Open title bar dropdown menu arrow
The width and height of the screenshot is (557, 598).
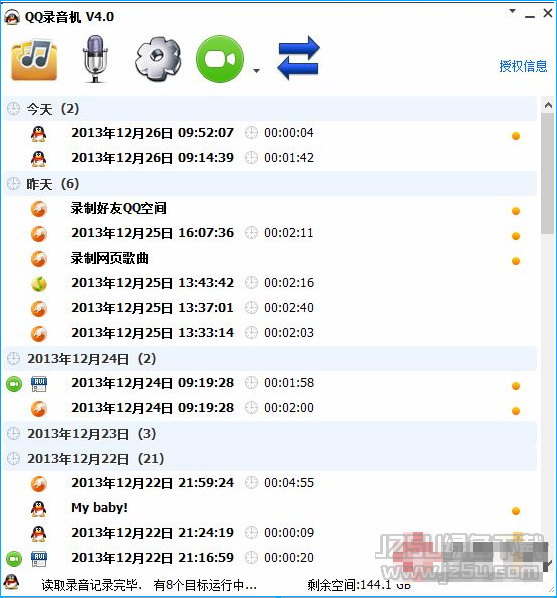(x=513, y=11)
